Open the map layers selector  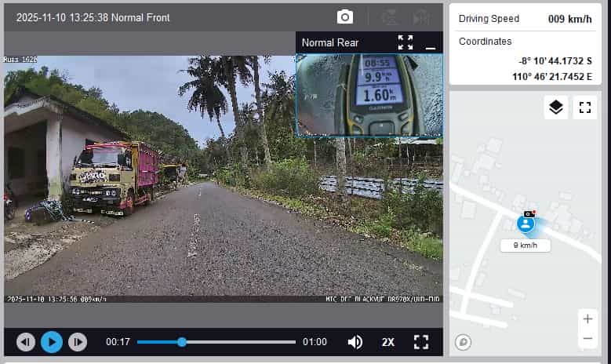coord(556,107)
